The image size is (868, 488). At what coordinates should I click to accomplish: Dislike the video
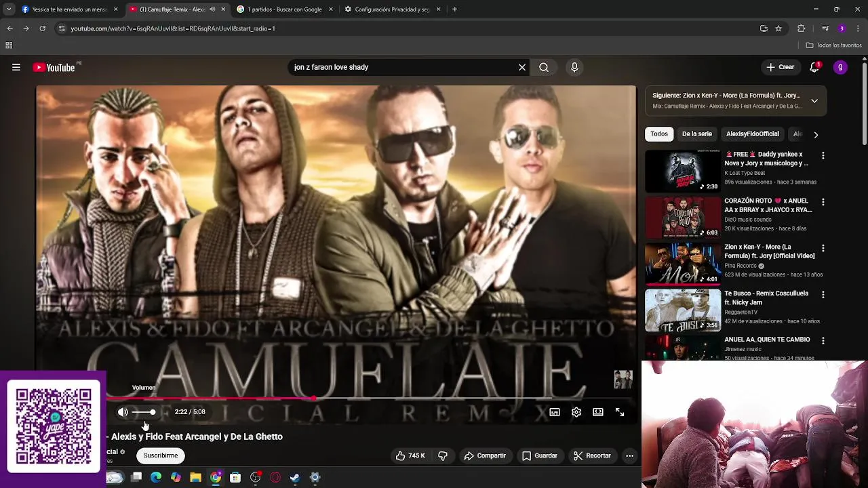point(443,455)
